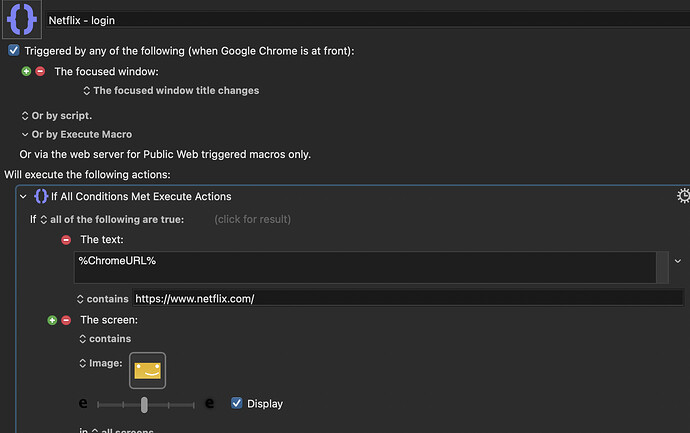The height and width of the screenshot is (433, 690).
Task: Change the all of the following are true popup
Action: (112, 220)
